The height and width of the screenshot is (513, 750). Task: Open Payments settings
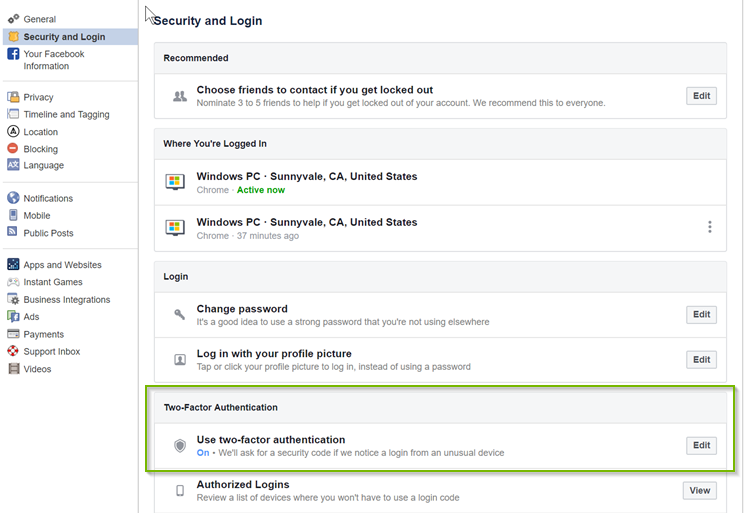pyautogui.click(x=44, y=334)
